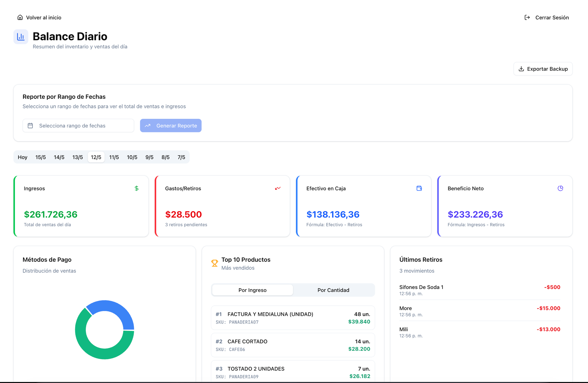Image resolution: width=588 pixels, height=383 pixels.
Task: Click the home icon beside Volver al inicio
Action: (20, 17)
